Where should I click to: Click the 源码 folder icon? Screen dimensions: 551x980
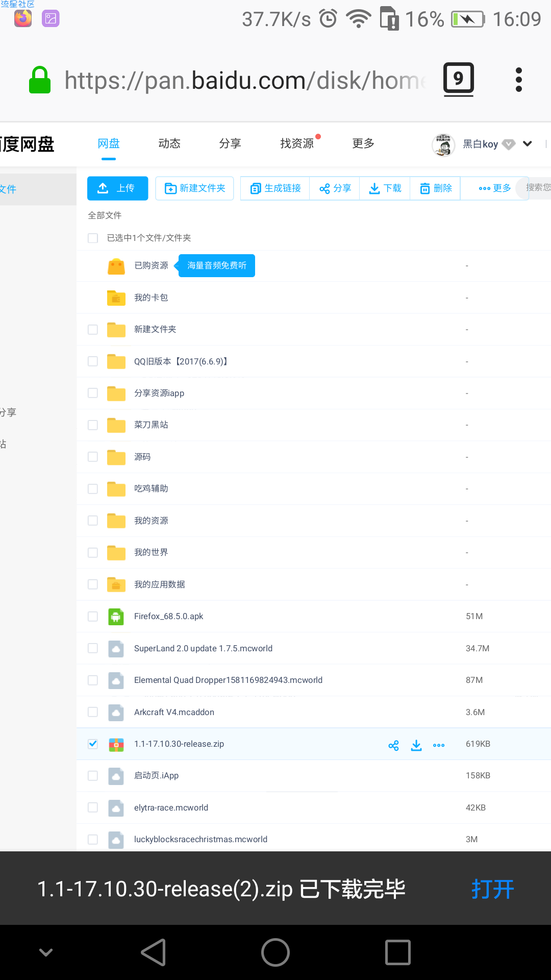116,457
